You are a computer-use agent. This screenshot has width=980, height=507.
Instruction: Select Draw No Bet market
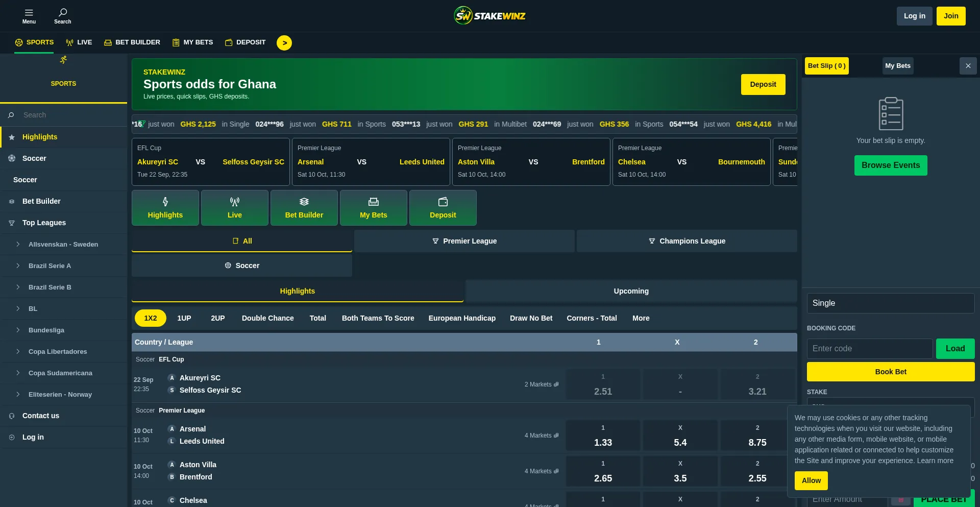(531, 318)
